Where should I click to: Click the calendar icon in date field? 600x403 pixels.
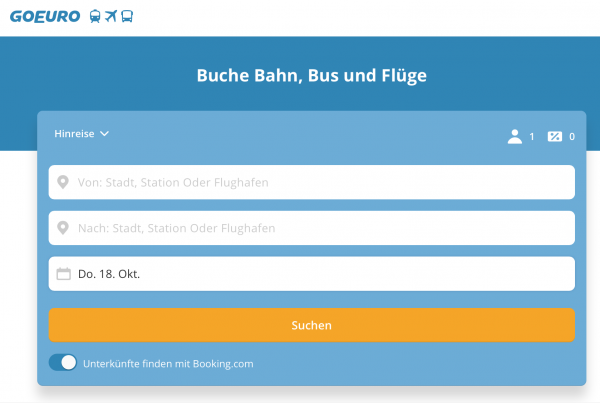point(64,274)
